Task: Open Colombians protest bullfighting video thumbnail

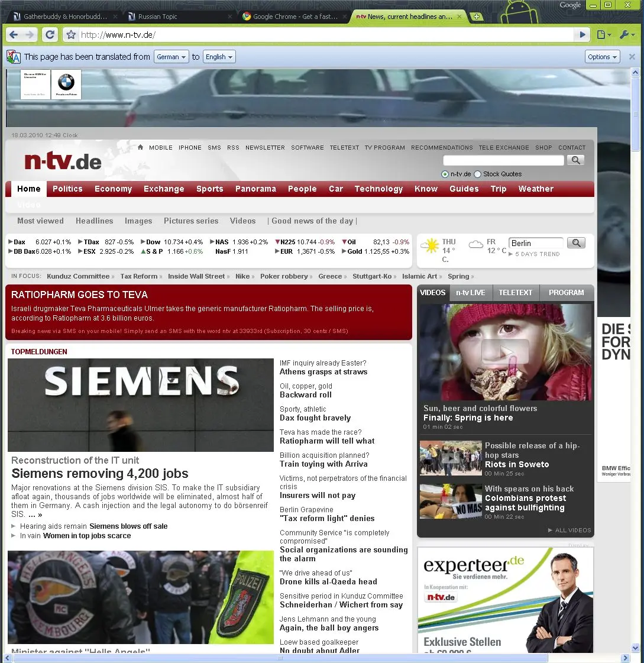Action: (451, 502)
